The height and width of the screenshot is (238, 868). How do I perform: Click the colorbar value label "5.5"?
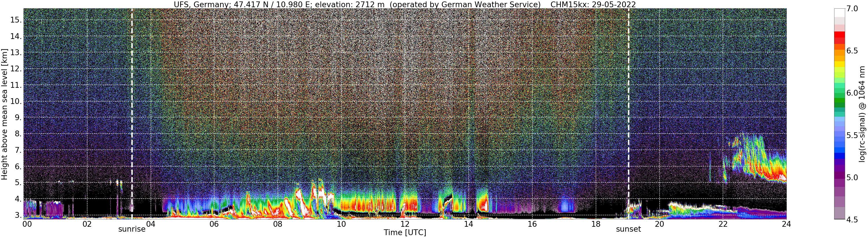[852, 135]
